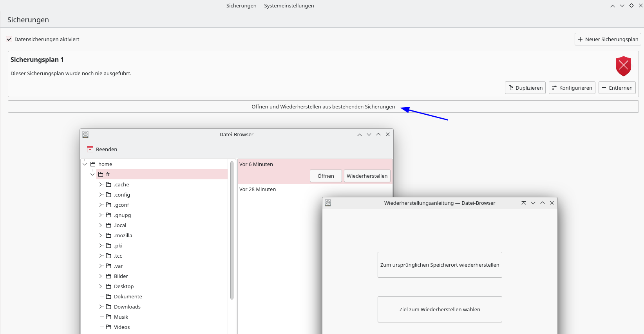Expand the Downloads folder node
The width and height of the screenshot is (644, 334).
pos(101,307)
